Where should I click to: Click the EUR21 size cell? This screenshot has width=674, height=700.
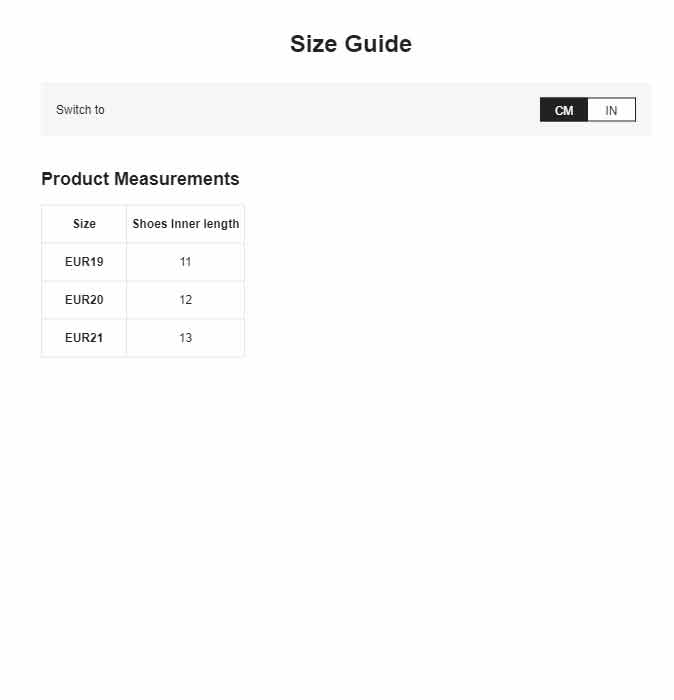click(x=84, y=338)
